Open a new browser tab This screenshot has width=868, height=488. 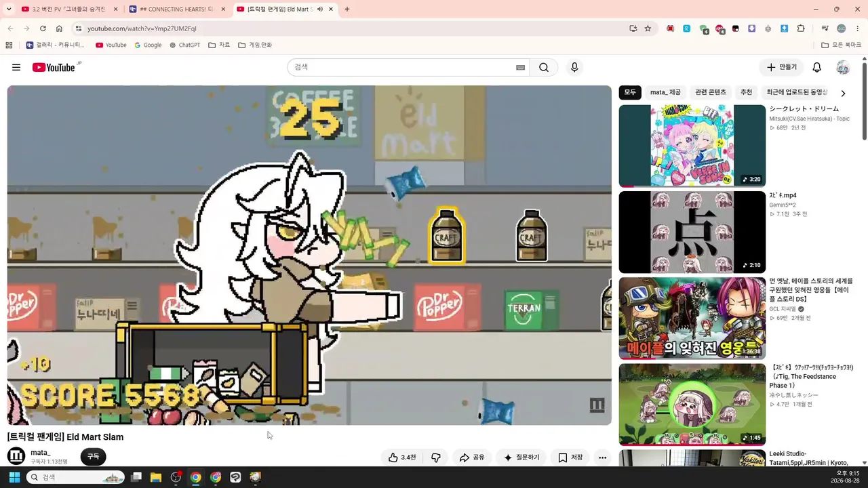[347, 9]
